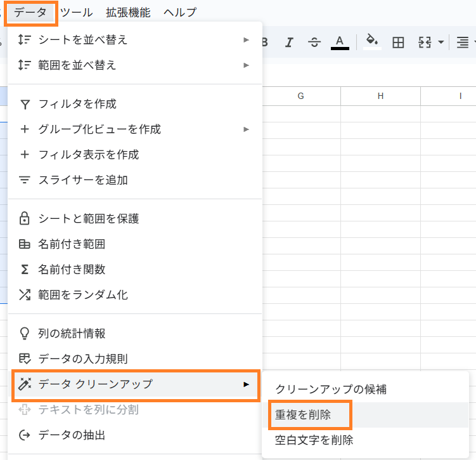Click the lightbulb icon for 列の統計情報

25,333
